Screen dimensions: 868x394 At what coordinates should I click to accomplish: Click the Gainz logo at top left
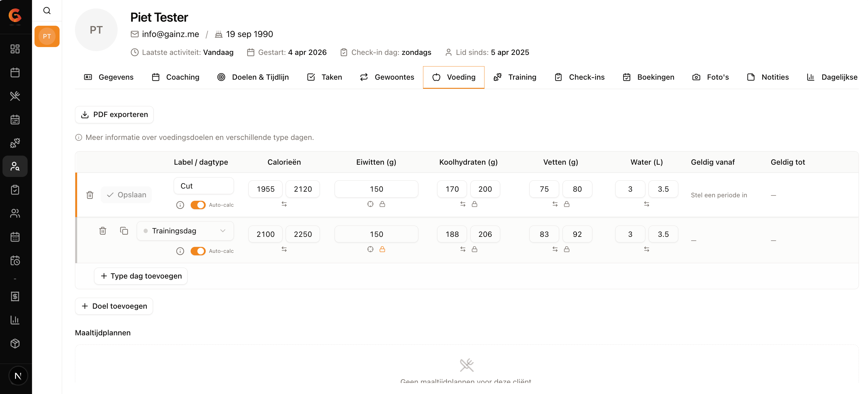tap(15, 15)
